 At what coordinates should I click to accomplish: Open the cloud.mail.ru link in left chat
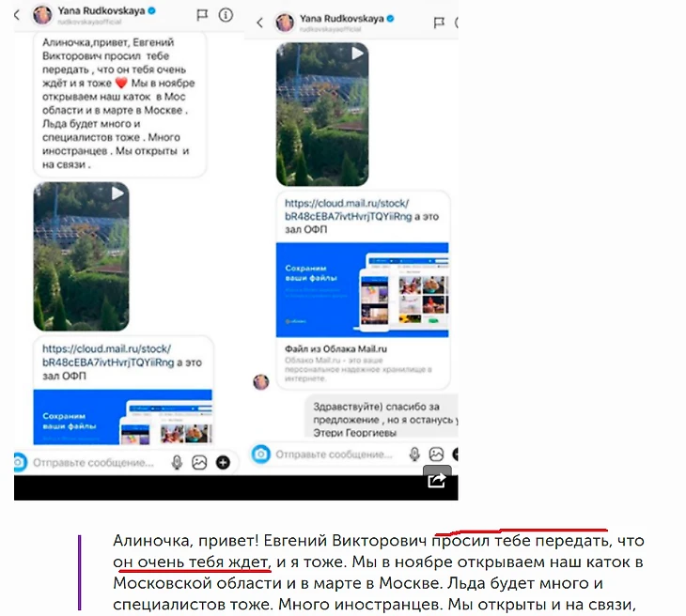pyautogui.click(x=107, y=356)
